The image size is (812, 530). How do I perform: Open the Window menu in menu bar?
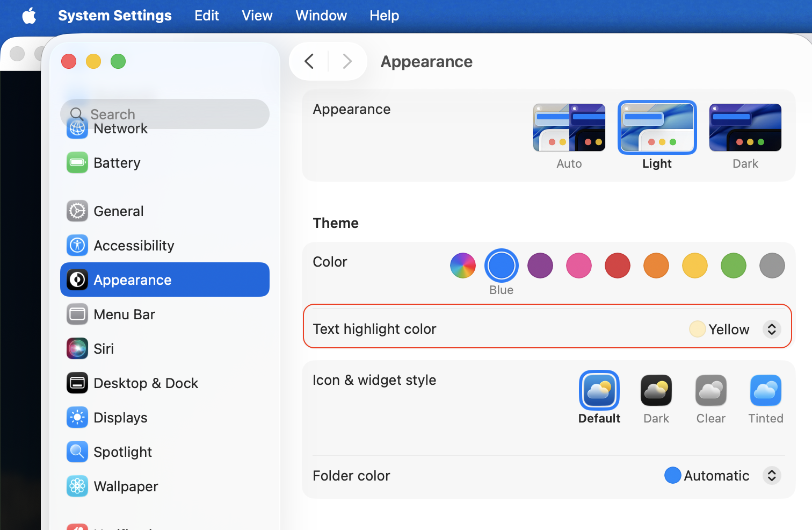(321, 16)
